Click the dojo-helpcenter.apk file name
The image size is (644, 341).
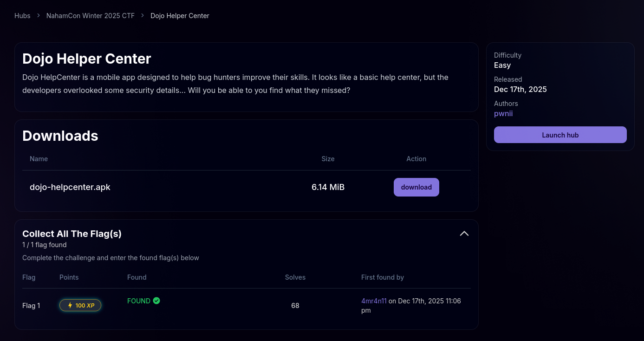(x=70, y=187)
